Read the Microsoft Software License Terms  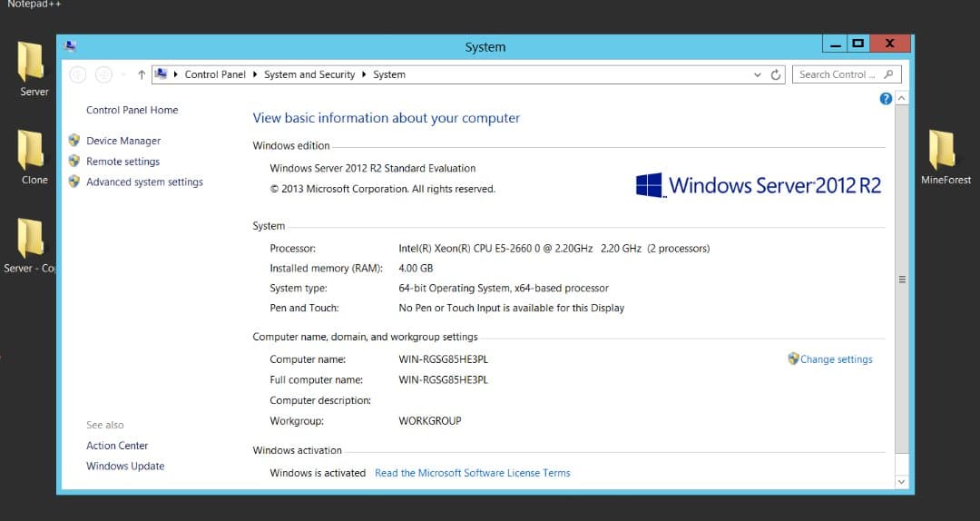[x=472, y=473]
